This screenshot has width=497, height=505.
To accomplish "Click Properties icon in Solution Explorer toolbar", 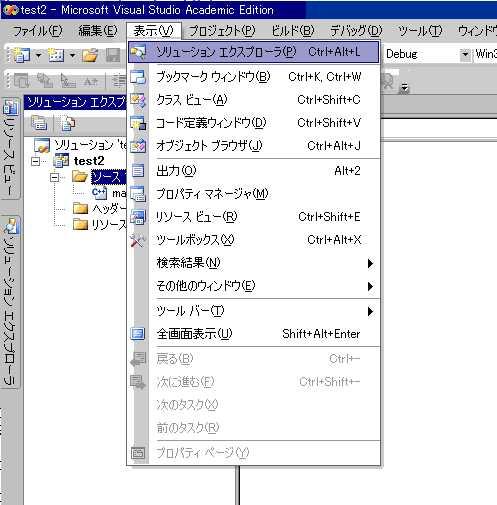I will (x=39, y=123).
